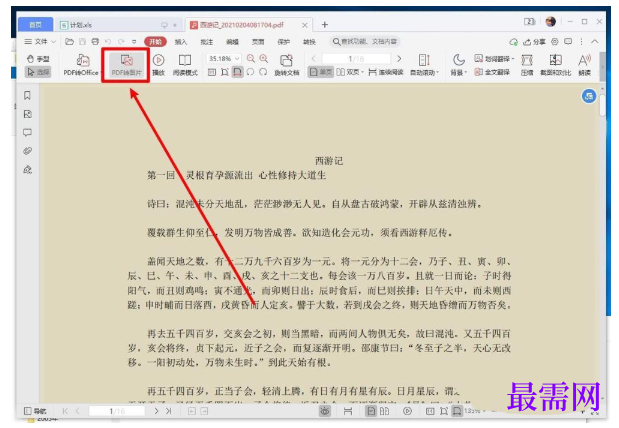Open the 插入 ribbon tab
The width and height of the screenshot is (619, 428).
pos(181,42)
